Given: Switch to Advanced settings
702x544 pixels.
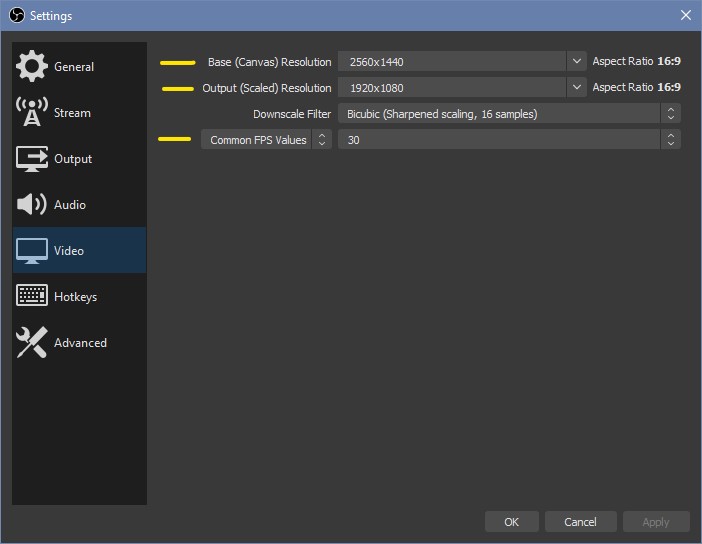Looking at the screenshot, I should coord(79,343).
